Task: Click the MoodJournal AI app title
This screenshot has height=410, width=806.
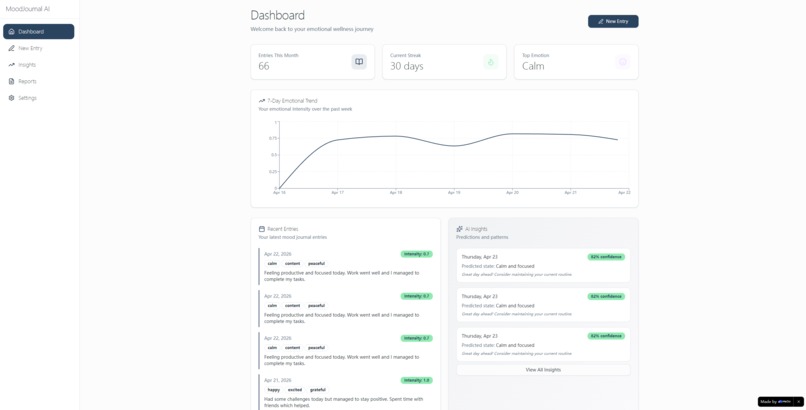Action: coord(28,9)
